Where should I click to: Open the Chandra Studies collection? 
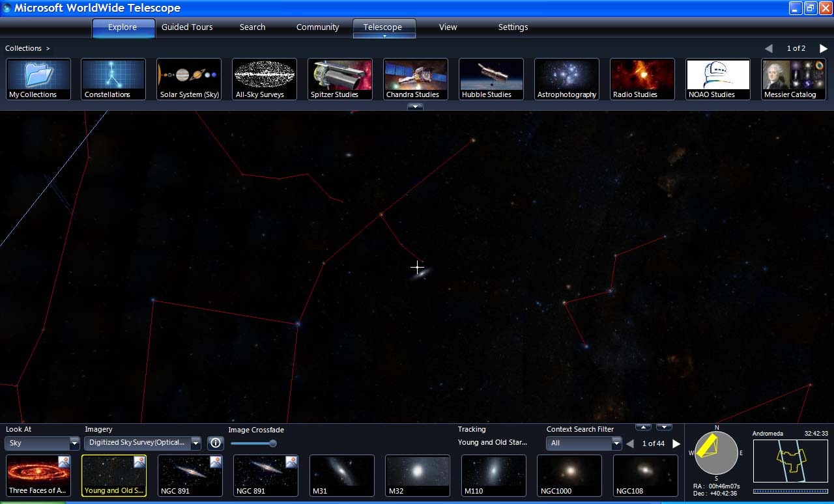(416, 79)
